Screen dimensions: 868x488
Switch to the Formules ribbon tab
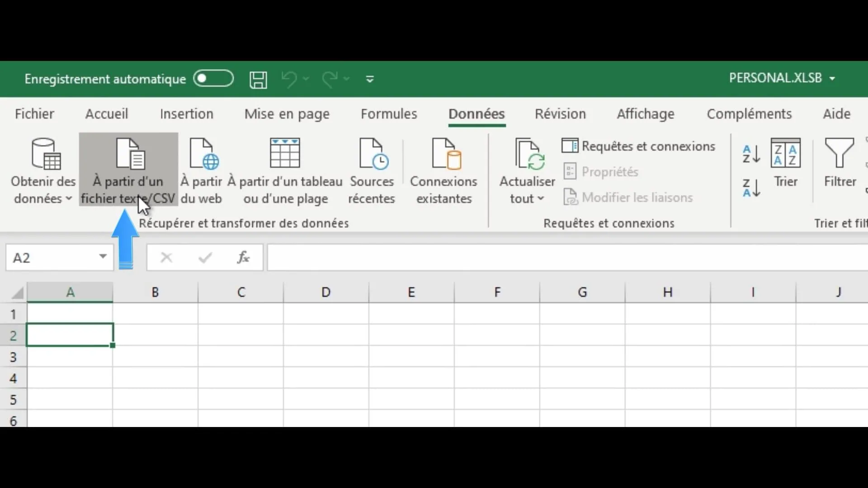coord(389,114)
